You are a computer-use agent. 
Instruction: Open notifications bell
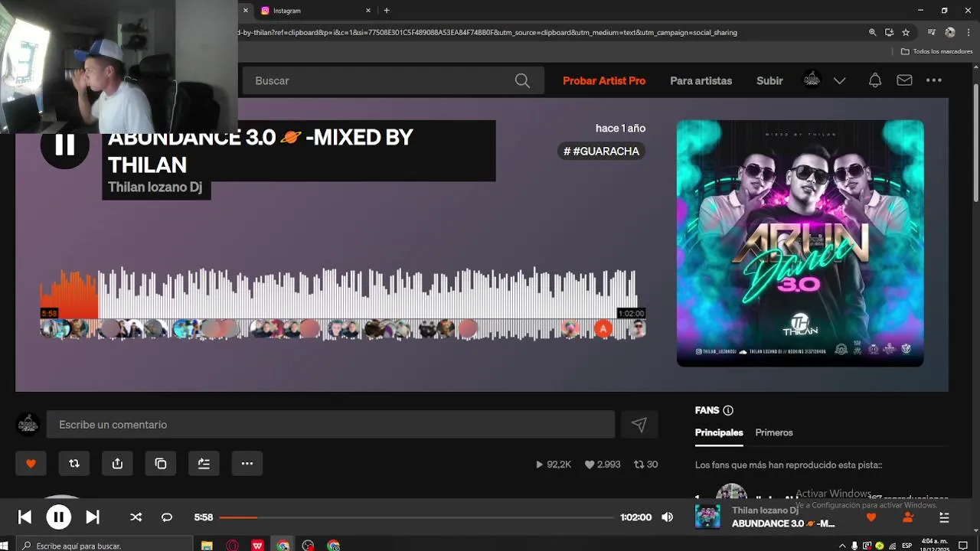[x=875, y=80]
